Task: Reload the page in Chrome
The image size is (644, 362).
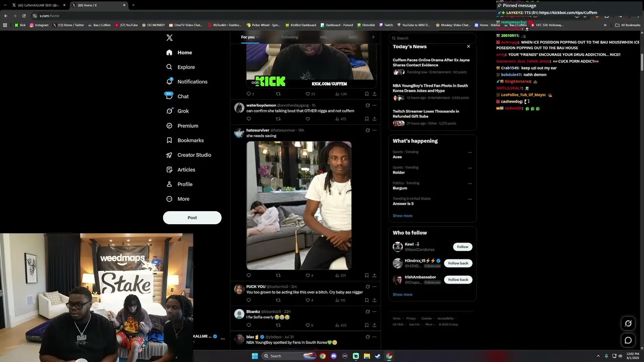Action: (x=24, y=16)
